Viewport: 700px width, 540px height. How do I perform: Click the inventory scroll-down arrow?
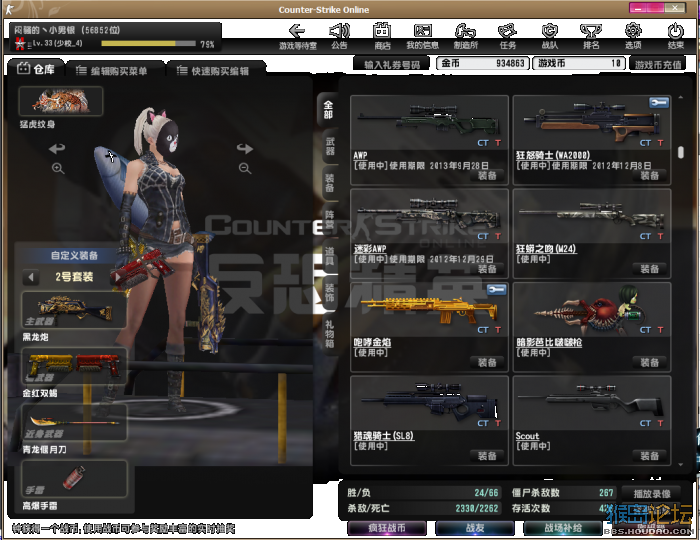(x=680, y=464)
